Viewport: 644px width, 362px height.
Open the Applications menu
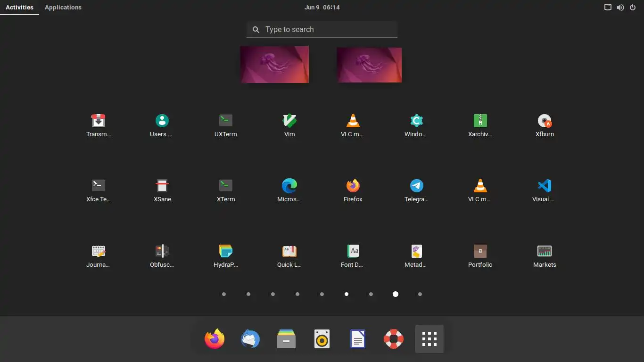[63, 7]
